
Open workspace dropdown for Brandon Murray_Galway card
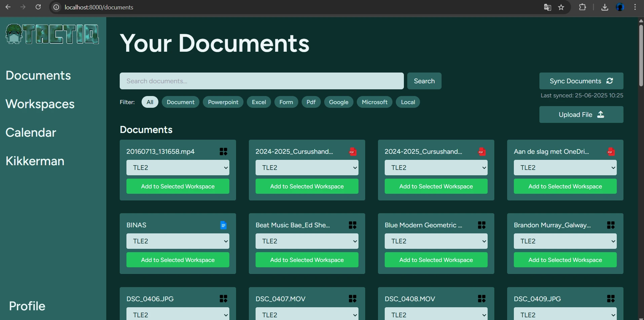pos(565,241)
